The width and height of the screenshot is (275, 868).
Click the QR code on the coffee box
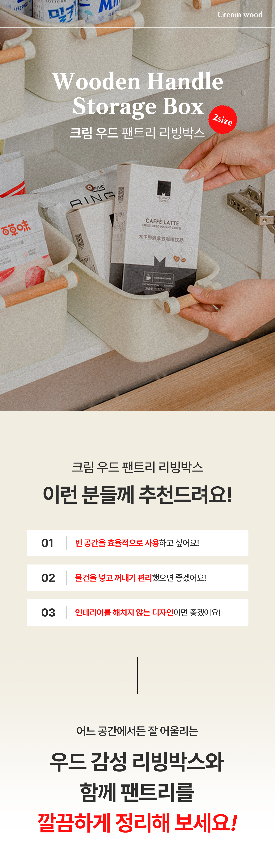pyautogui.click(x=121, y=194)
